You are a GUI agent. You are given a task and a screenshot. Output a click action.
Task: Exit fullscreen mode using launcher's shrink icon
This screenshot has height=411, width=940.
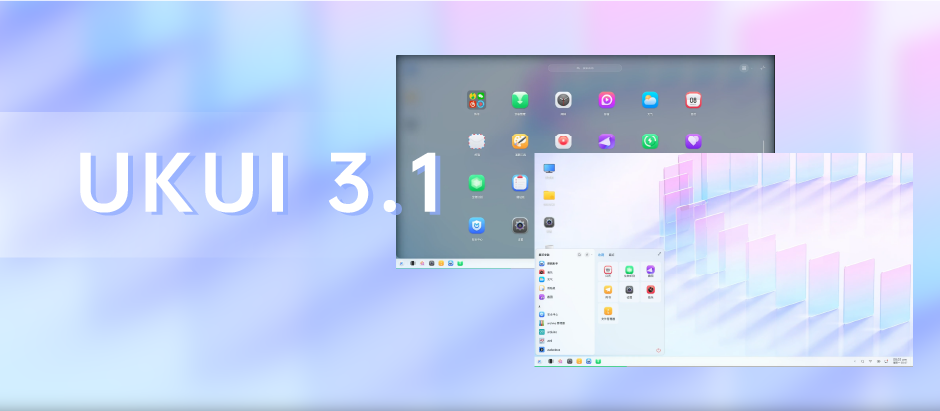tap(762, 68)
